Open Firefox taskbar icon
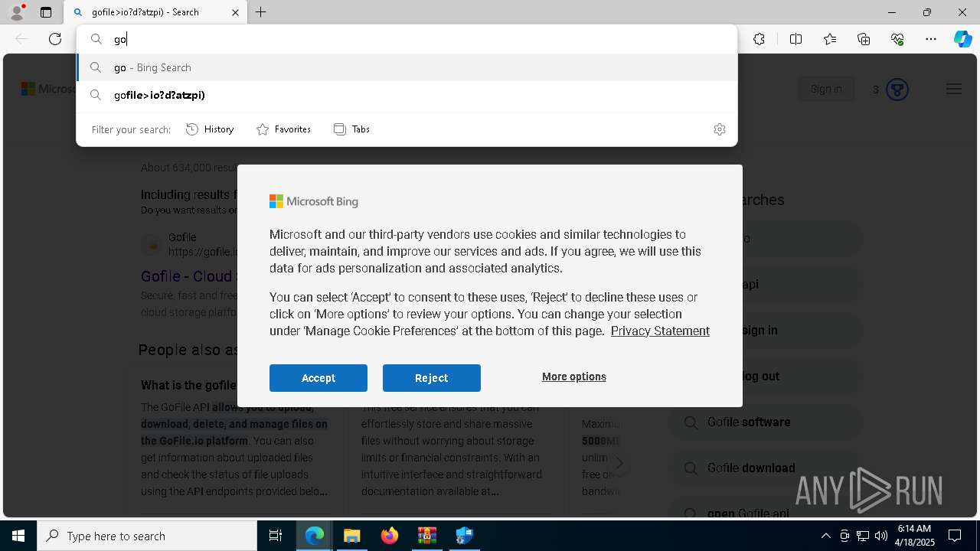980x551 pixels. [390, 536]
